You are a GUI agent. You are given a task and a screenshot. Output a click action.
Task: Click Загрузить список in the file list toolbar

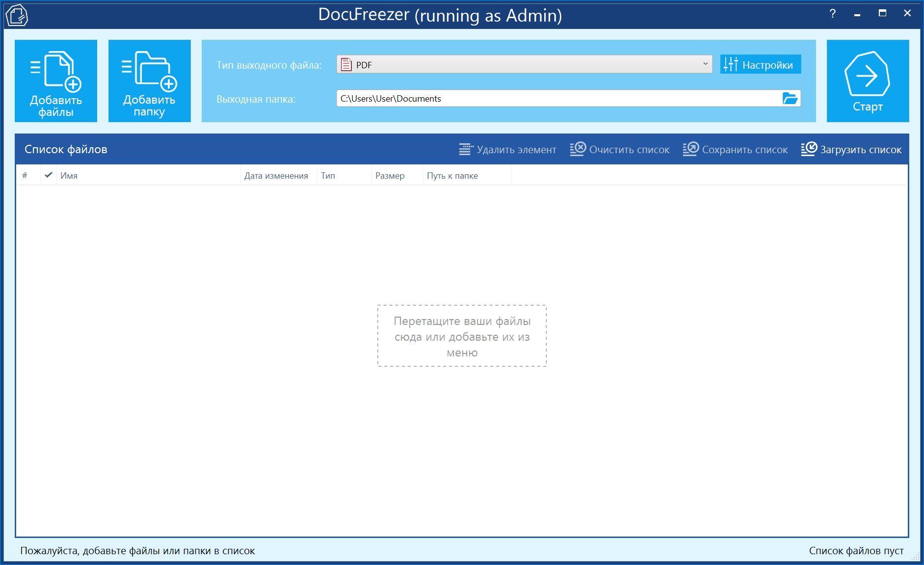(x=851, y=149)
